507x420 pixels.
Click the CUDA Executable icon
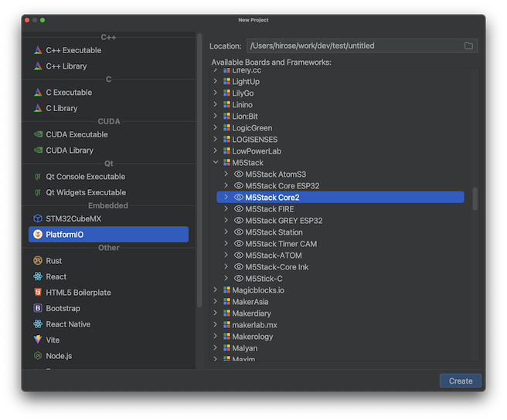38,134
